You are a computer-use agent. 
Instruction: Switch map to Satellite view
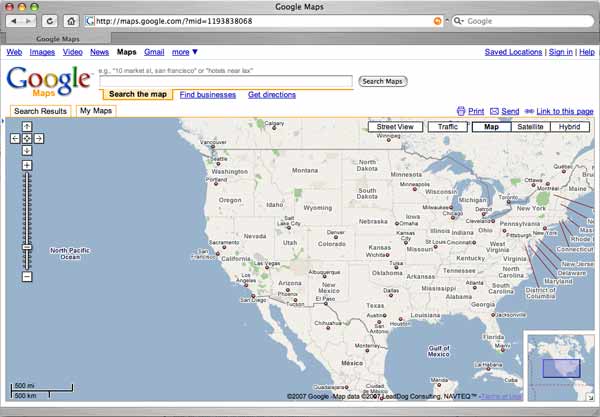pos(530,127)
